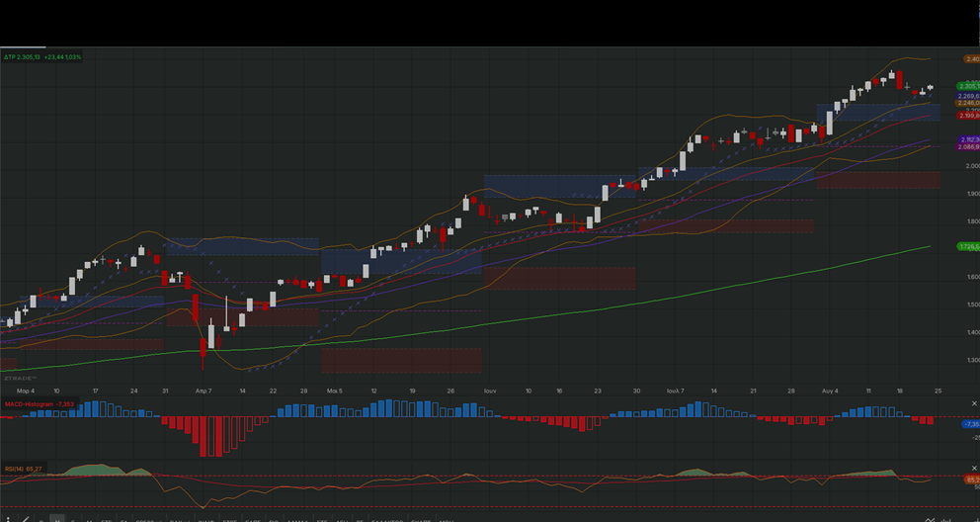Click the red 2.199 price tag

tap(968, 116)
